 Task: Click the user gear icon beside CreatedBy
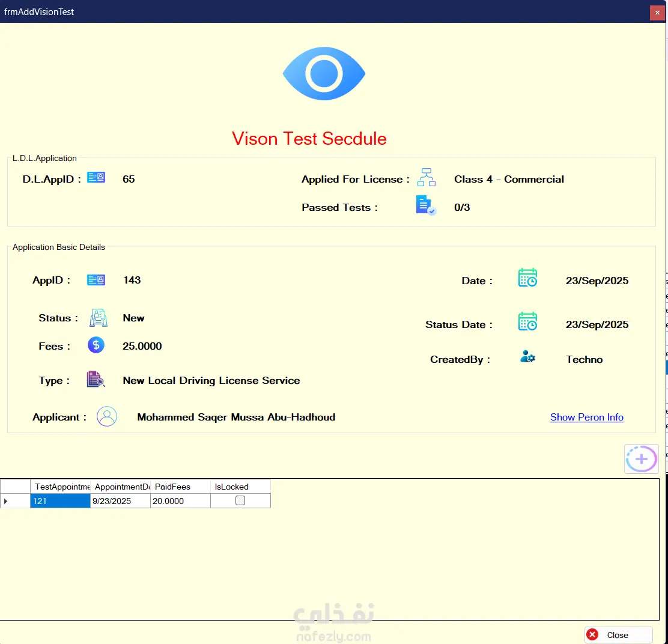click(527, 356)
